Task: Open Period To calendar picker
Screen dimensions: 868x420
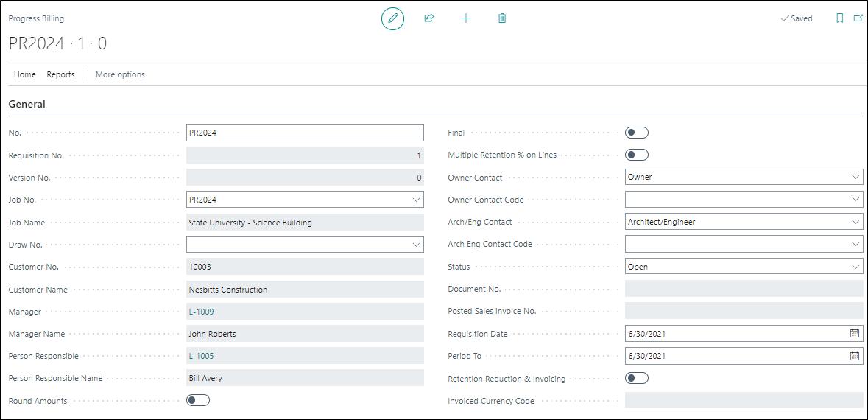Action: coord(854,356)
